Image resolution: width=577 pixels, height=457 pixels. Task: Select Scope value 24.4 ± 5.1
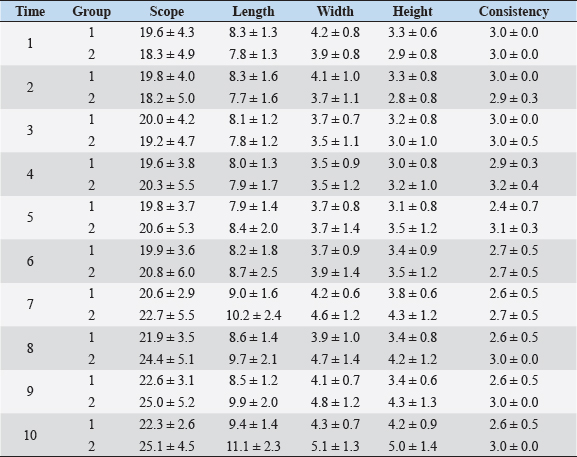pos(167,359)
